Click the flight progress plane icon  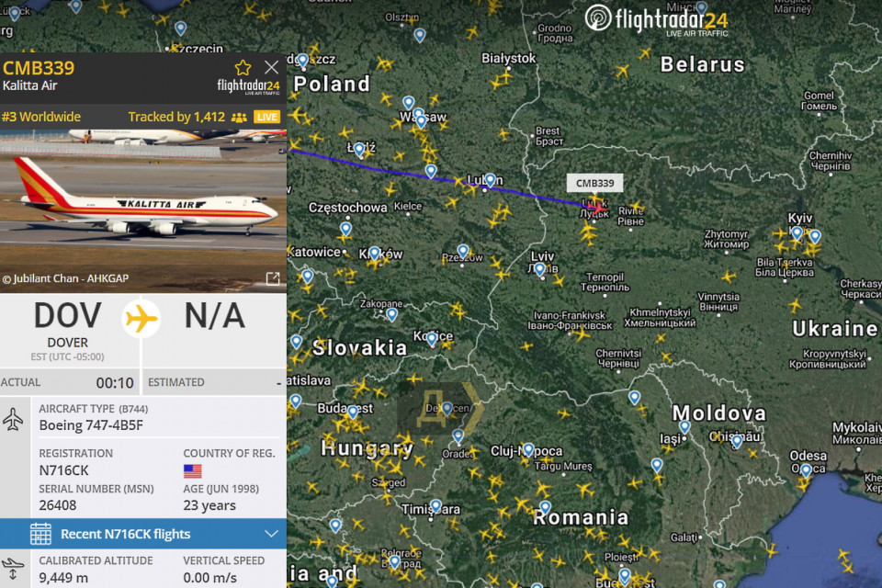coord(141,319)
